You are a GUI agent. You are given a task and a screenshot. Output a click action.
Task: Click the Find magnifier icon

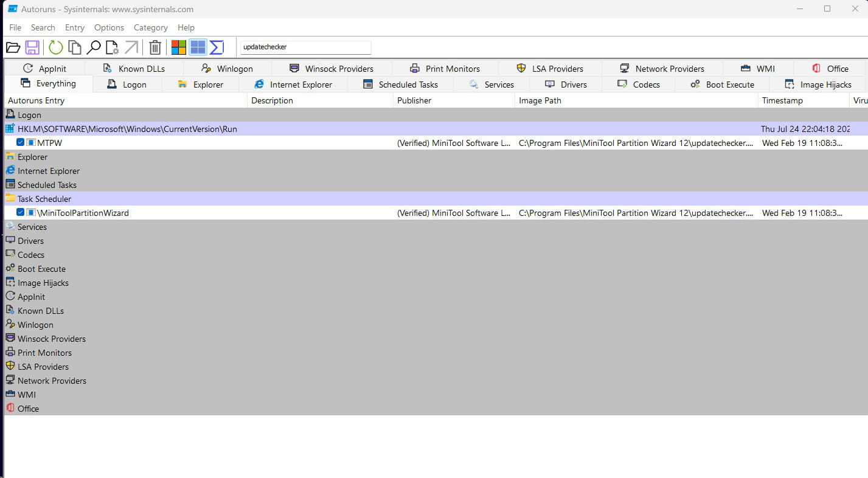94,47
